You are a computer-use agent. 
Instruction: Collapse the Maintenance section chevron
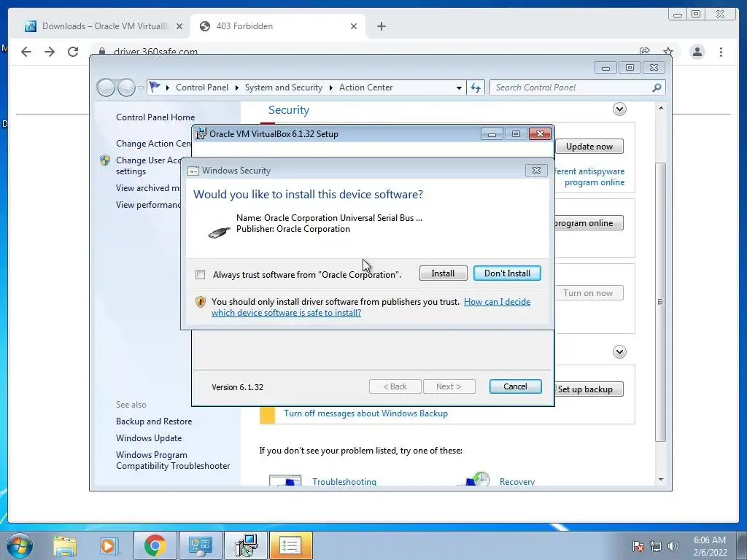619,352
